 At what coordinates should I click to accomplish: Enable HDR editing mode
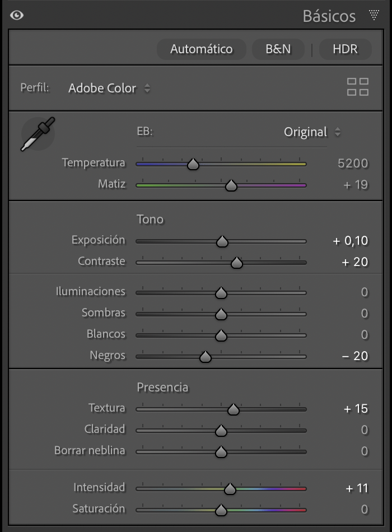click(x=345, y=49)
